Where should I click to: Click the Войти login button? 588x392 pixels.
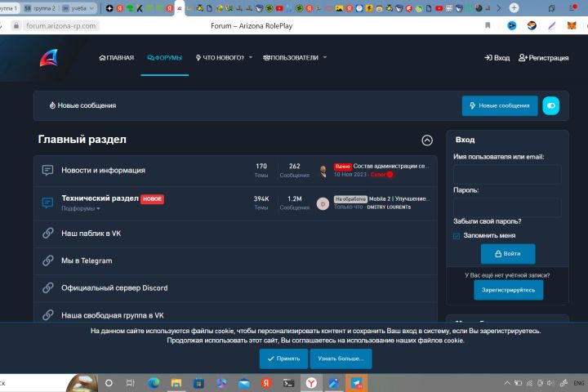coord(508,254)
